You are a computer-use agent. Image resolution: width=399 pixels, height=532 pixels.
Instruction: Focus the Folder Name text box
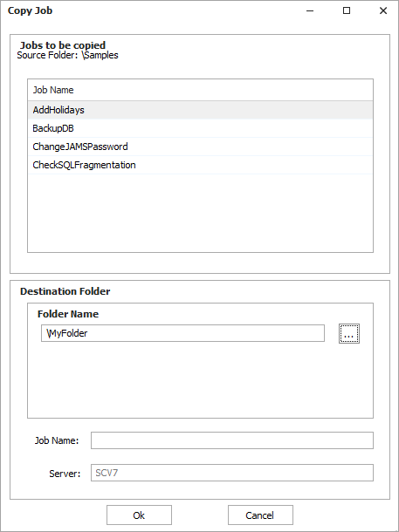[182, 333]
